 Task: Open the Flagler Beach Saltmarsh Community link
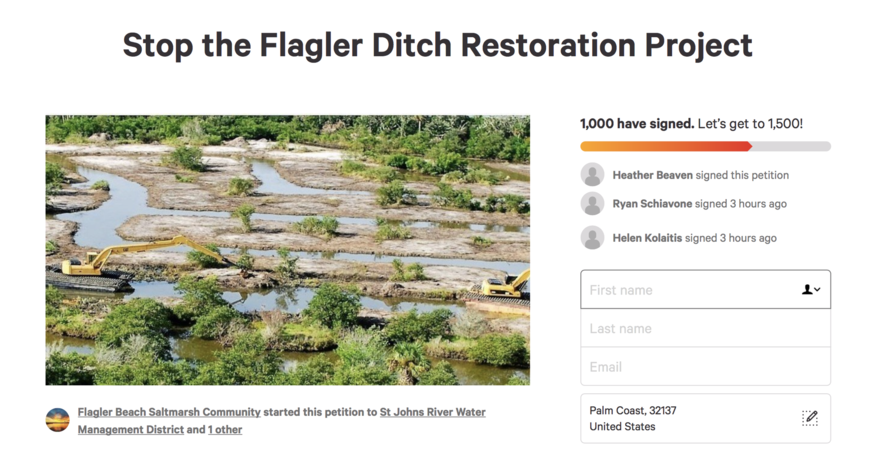[x=169, y=412]
